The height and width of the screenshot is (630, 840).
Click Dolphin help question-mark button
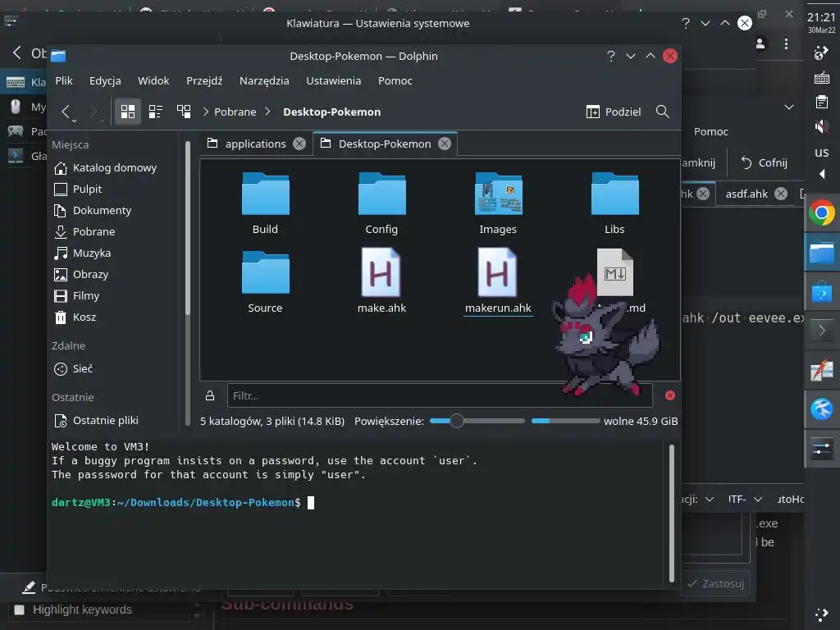610,56
